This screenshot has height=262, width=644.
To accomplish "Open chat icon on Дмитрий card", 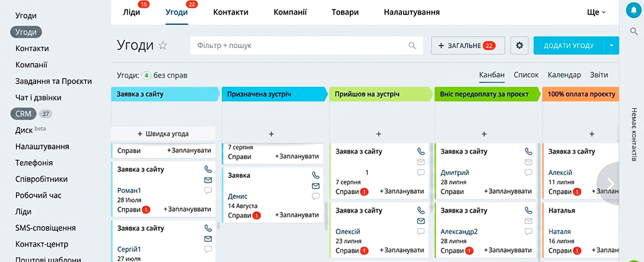I will [x=528, y=172].
